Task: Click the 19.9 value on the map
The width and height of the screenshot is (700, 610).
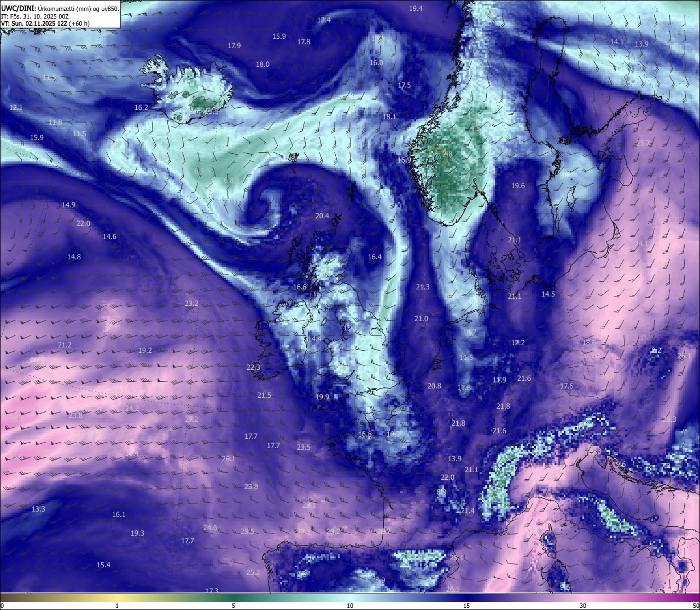Action: (322, 397)
